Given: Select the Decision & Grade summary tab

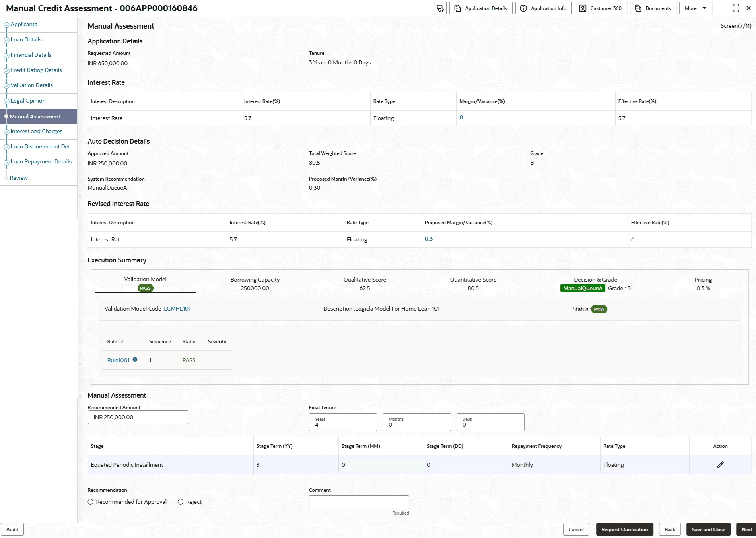Looking at the screenshot, I should [x=595, y=284].
